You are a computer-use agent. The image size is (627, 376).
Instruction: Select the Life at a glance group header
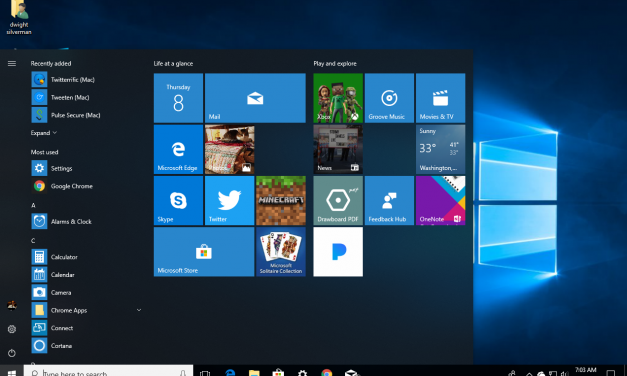[173, 64]
